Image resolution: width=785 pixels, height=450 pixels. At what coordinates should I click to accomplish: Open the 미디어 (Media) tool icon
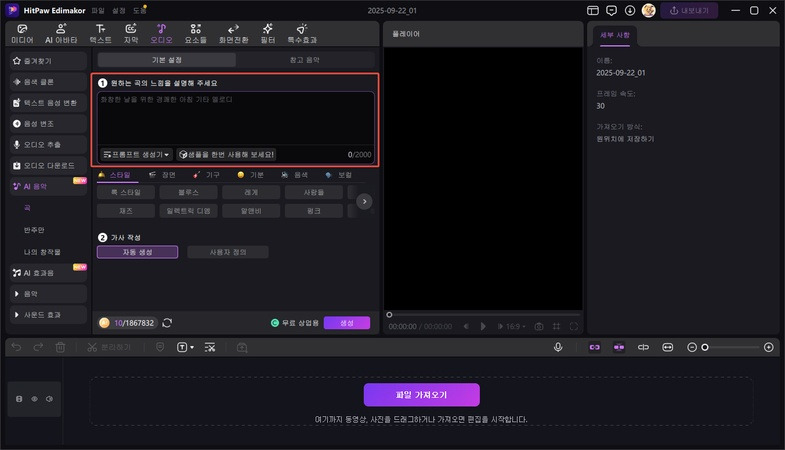click(22, 34)
